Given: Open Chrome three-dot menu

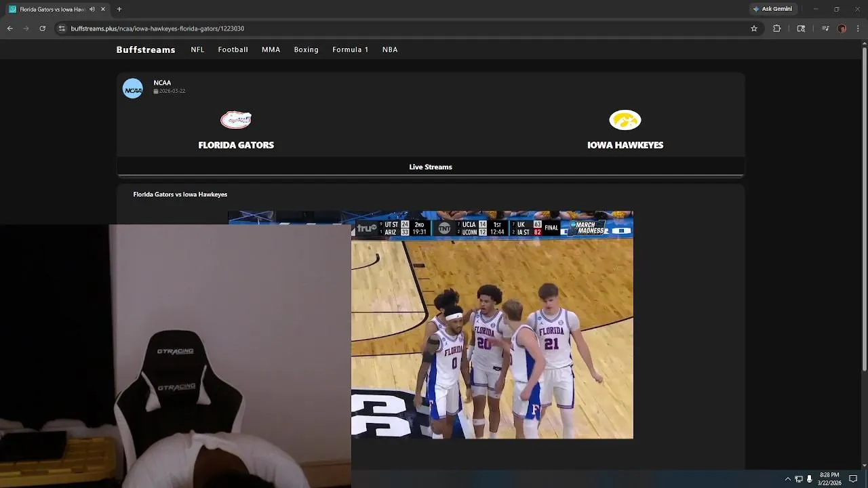Looking at the screenshot, I should [858, 28].
